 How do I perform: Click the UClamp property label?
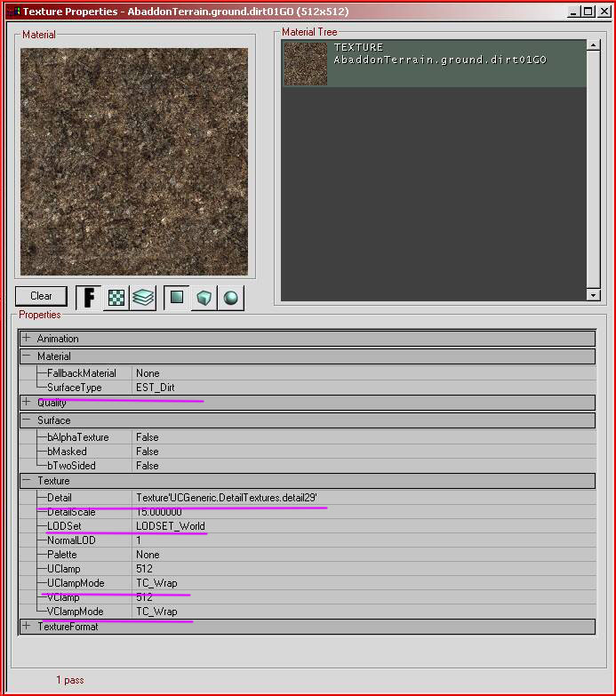coord(64,569)
